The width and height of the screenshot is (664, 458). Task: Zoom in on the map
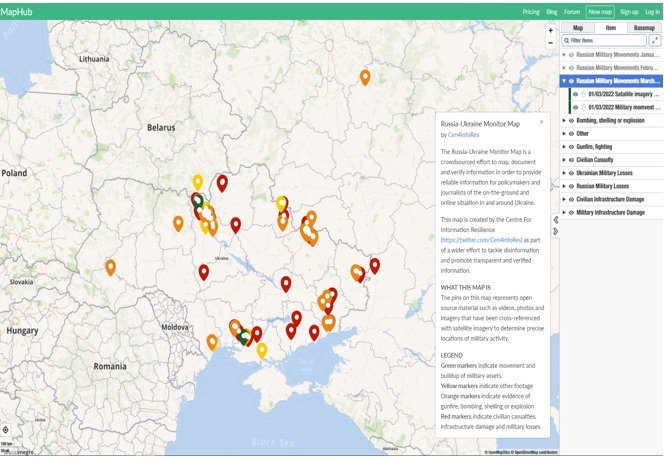(551, 30)
